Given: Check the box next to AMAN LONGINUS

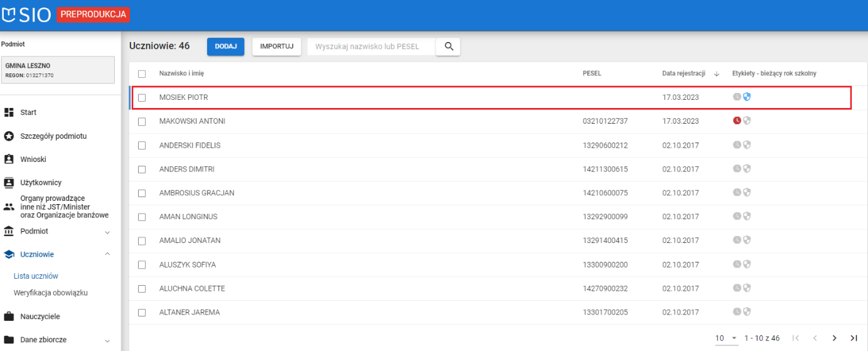Looking at the screenshot, I should [x=142, y=217].
